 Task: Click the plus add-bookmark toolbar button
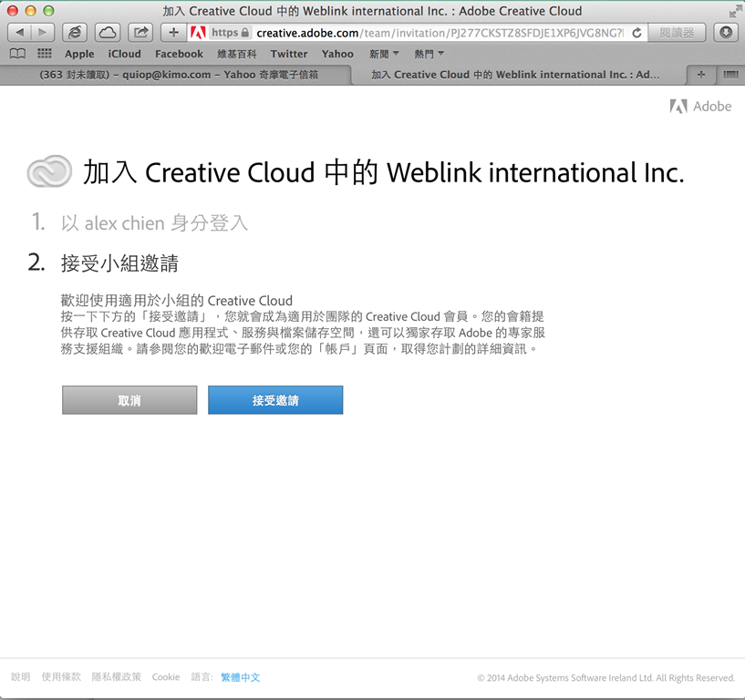173,32
